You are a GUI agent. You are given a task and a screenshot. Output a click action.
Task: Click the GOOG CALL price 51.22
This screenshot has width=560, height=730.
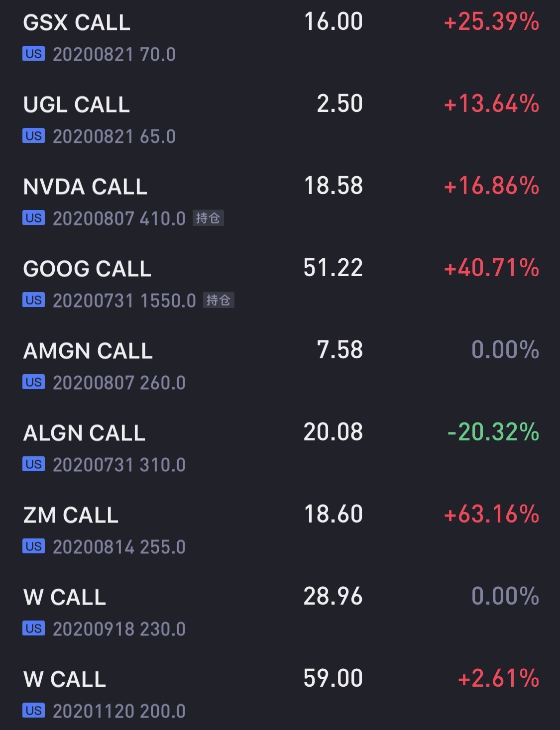click(x=333, y=268)
